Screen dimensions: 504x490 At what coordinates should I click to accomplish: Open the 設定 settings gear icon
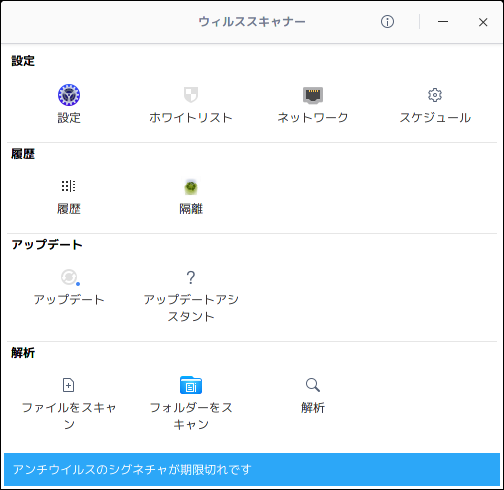click(x=69, y=95)
